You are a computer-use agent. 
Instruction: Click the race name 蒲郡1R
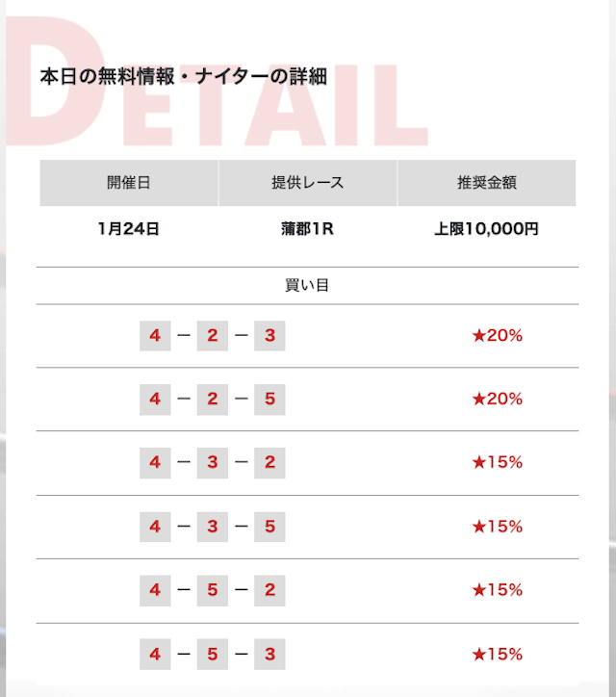point(307,229)
